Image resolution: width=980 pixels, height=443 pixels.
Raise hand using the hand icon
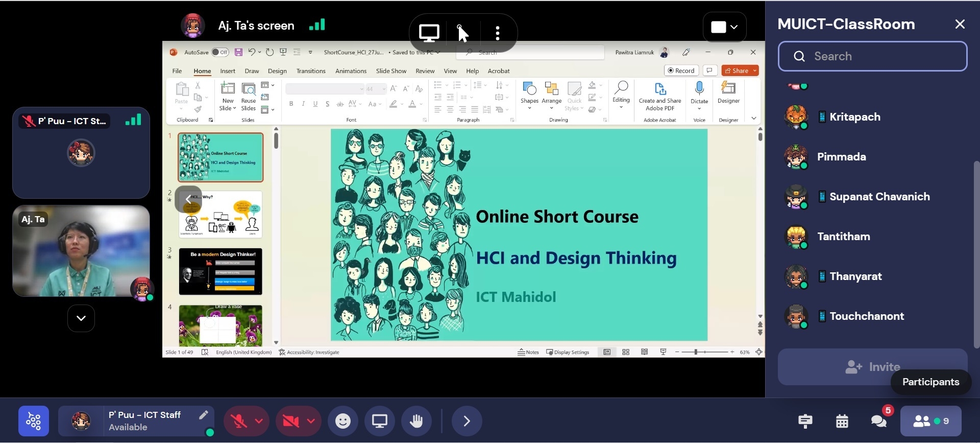[x=416, y=421]
